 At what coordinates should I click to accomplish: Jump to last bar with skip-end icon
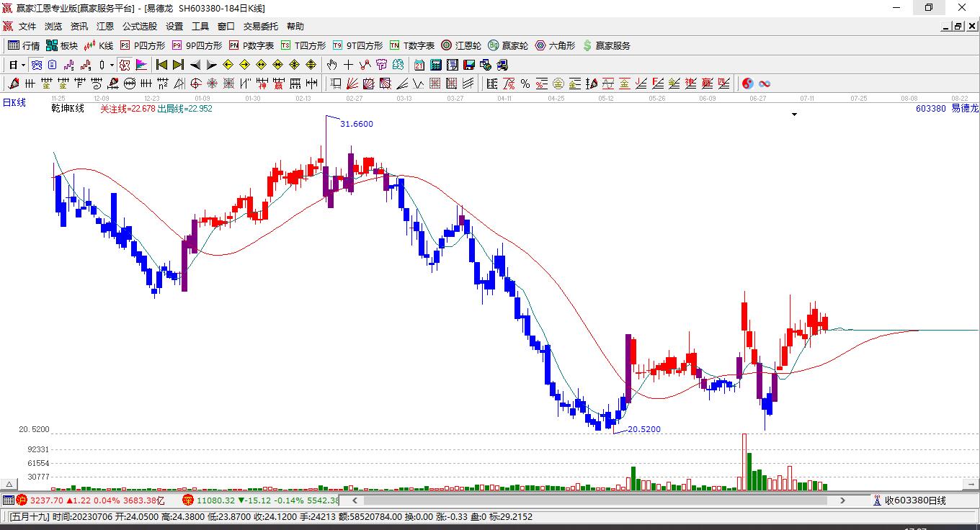click(x=178, y=65)
